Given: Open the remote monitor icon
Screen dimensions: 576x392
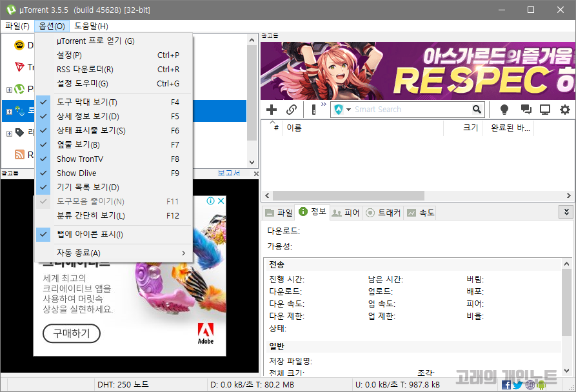Looking at the screenshot, I should coord(545,110).
